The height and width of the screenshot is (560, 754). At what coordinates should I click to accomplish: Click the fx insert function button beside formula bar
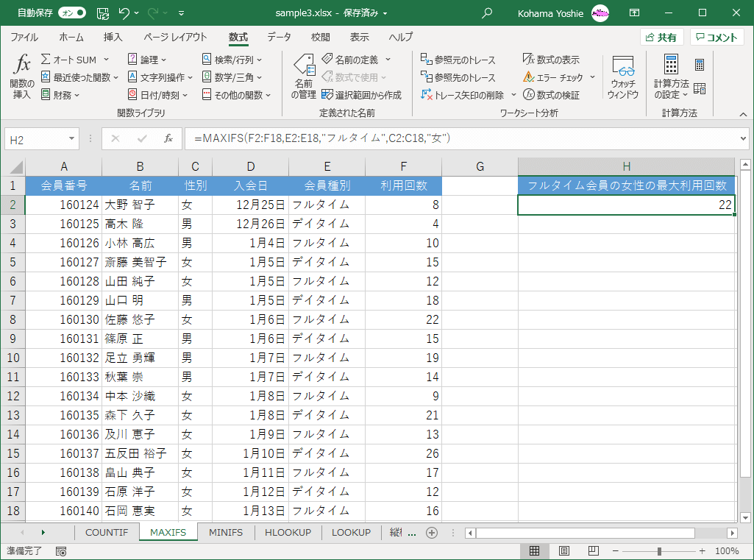point(168,138)
